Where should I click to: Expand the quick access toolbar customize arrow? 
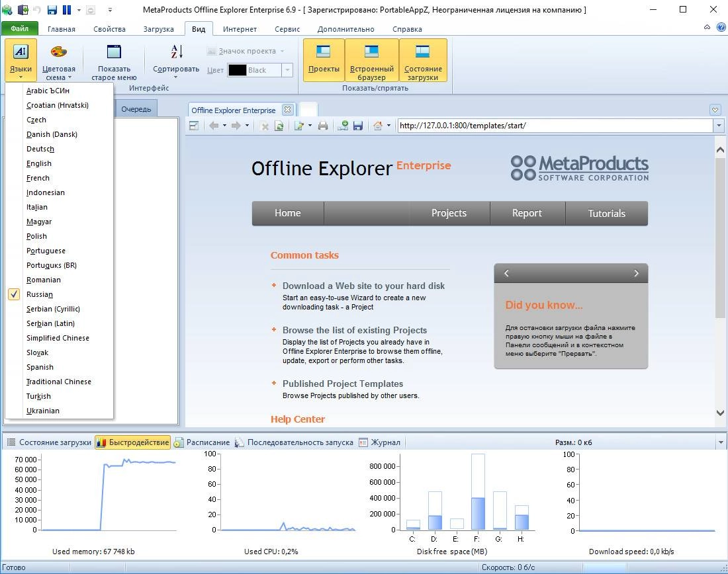tap(110, 9)
